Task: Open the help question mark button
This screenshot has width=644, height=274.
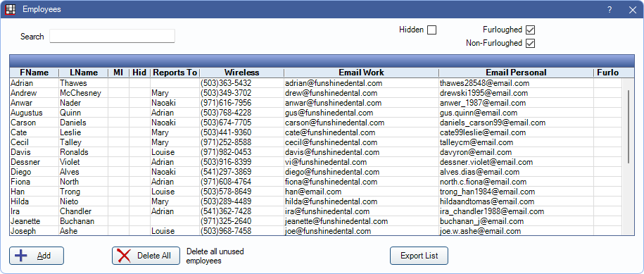Action: point(610,10)
